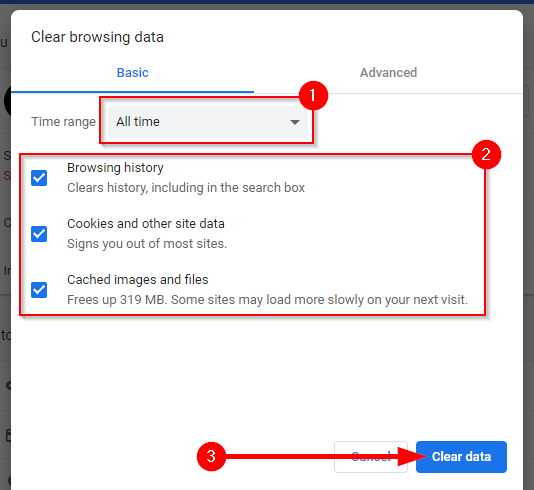Click the red circle marked 1

313,96
